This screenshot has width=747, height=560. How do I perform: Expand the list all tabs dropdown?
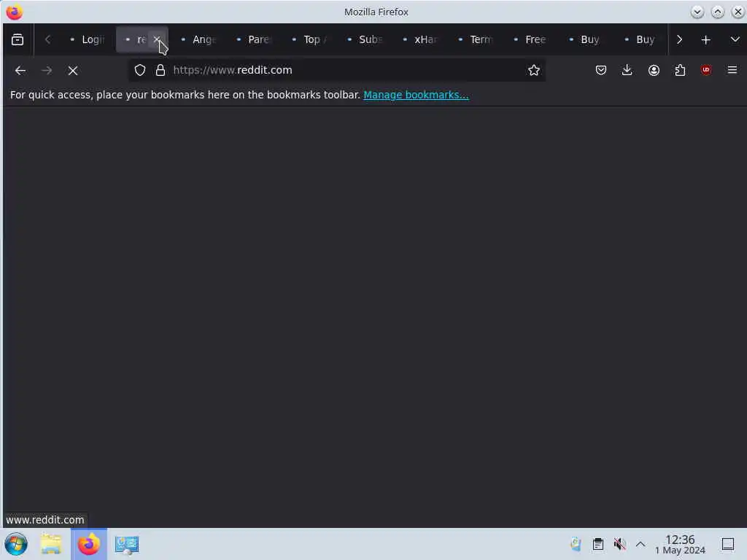[x=735, y=39]
